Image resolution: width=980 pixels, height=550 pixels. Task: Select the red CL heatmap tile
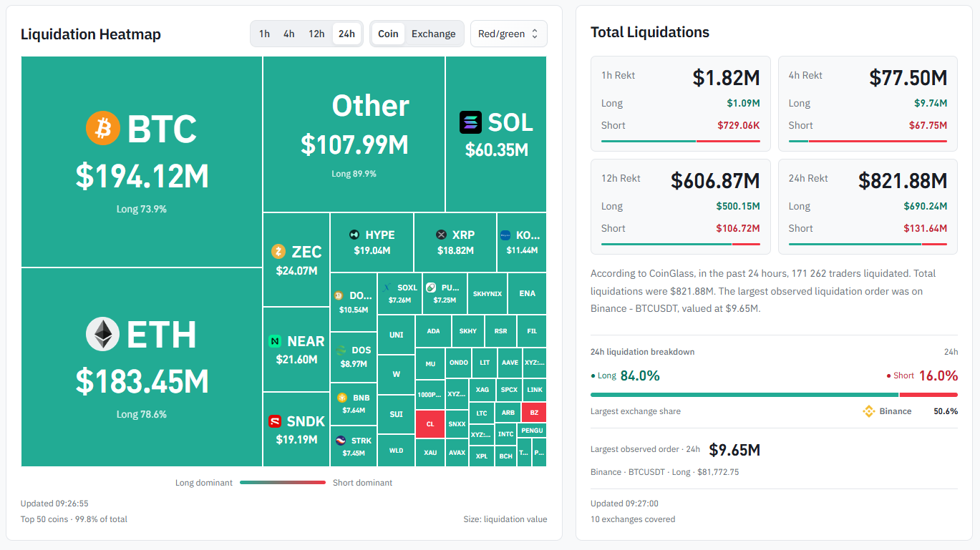pyautogui.click(x=430, y=423)
